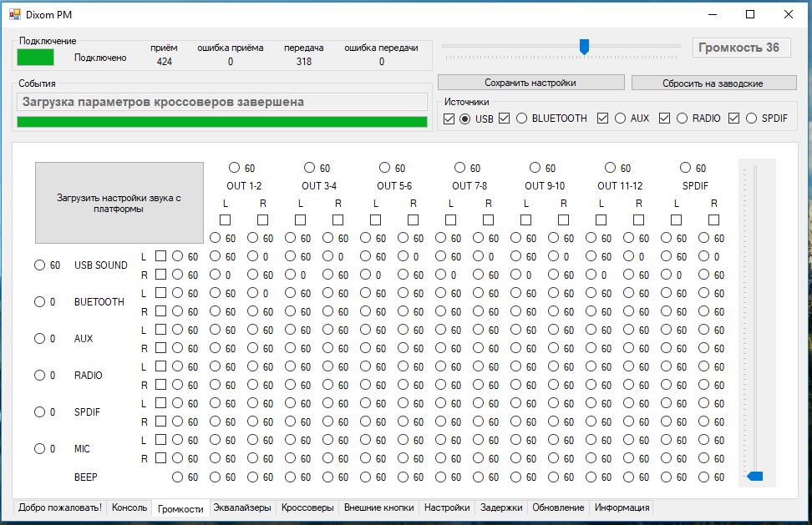Select the radio button left of MIC
The height and width of the screenshot is (525, 812).
point(39,449)
